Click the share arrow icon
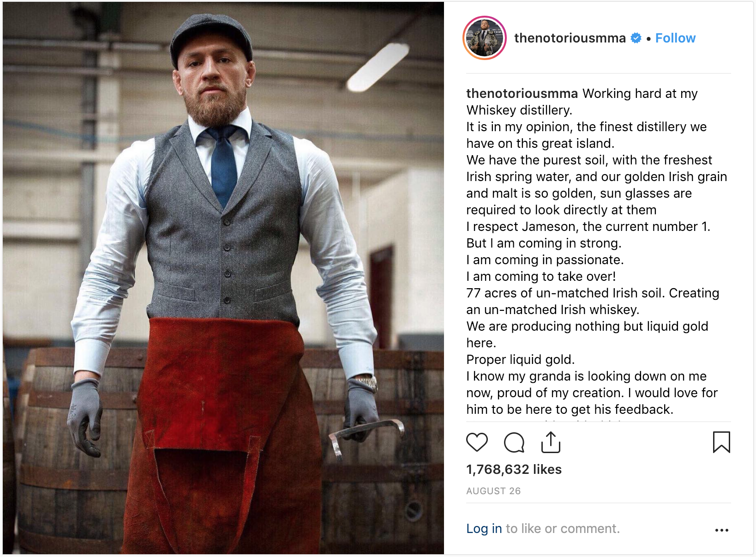 [x=551, y=442]
